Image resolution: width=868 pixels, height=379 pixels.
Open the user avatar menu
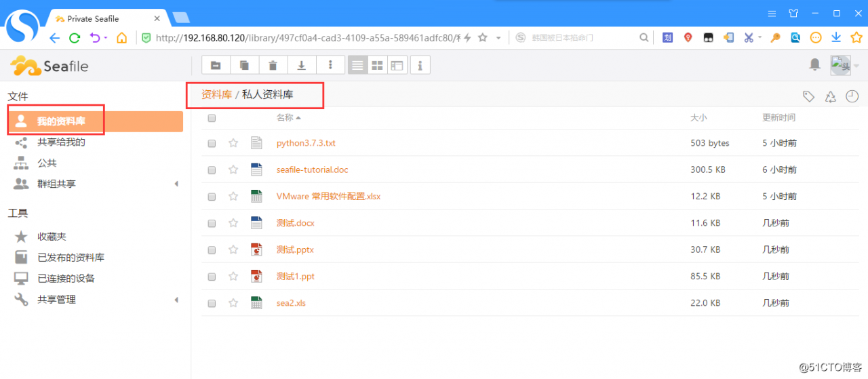coord(841,65)
